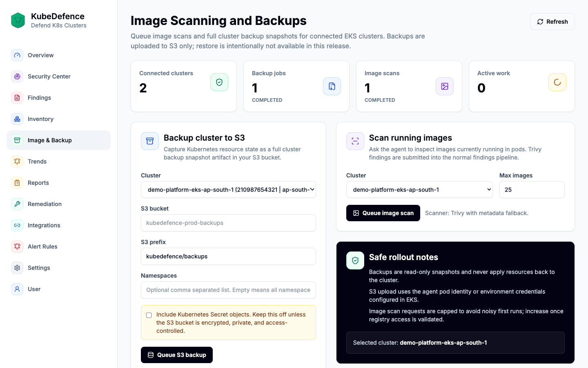The width and height of the screenshot is (588, 368).
Task: Open the Overview page
Action: pos(59,55)
